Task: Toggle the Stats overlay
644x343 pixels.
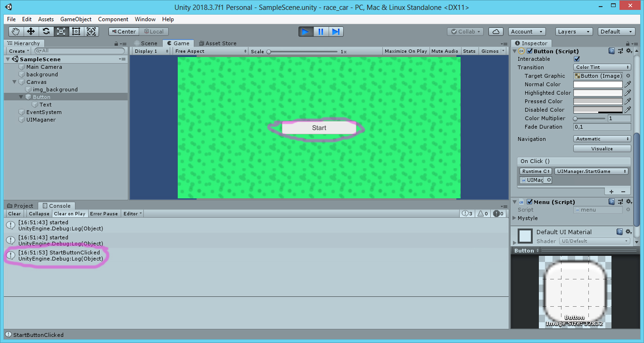Action: (x=469, y=51)
